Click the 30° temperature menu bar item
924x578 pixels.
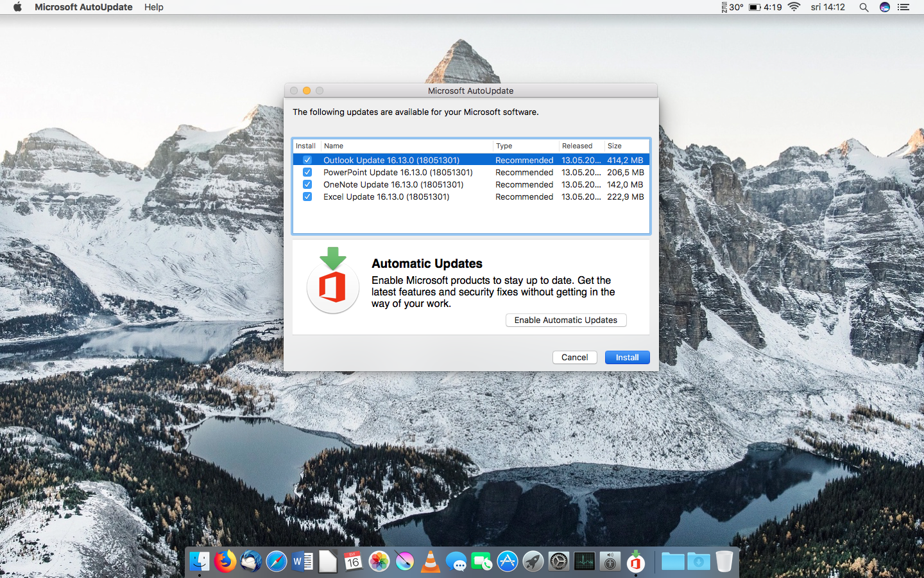(x=733, y=7)
